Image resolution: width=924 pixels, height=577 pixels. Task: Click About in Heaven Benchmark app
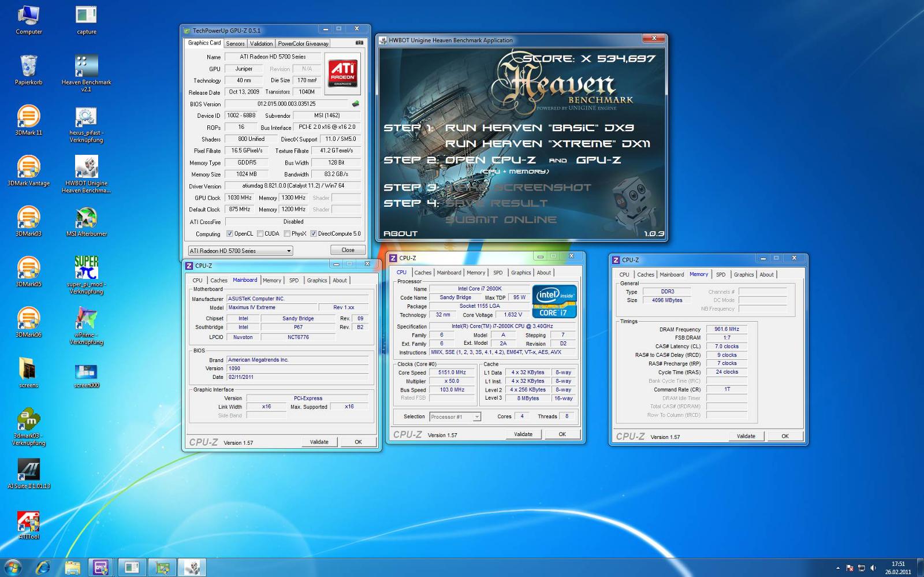pyautogui.click(x=400, y=233)
